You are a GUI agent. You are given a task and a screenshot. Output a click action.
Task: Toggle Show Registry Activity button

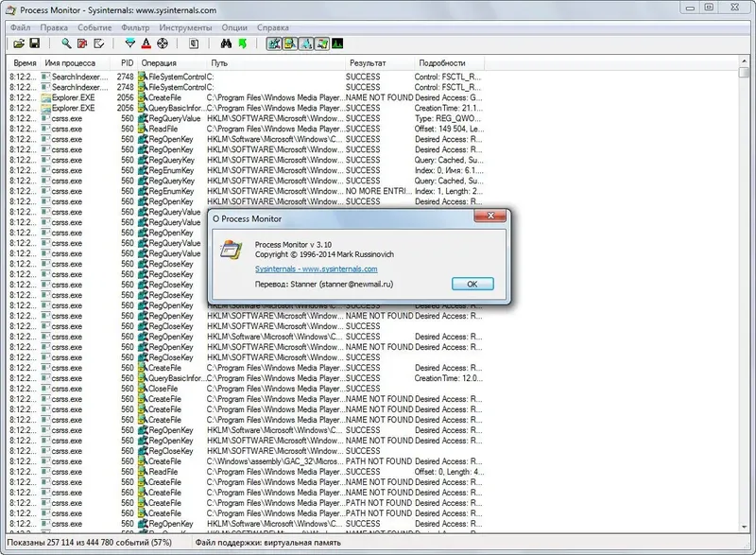[274, 43]
